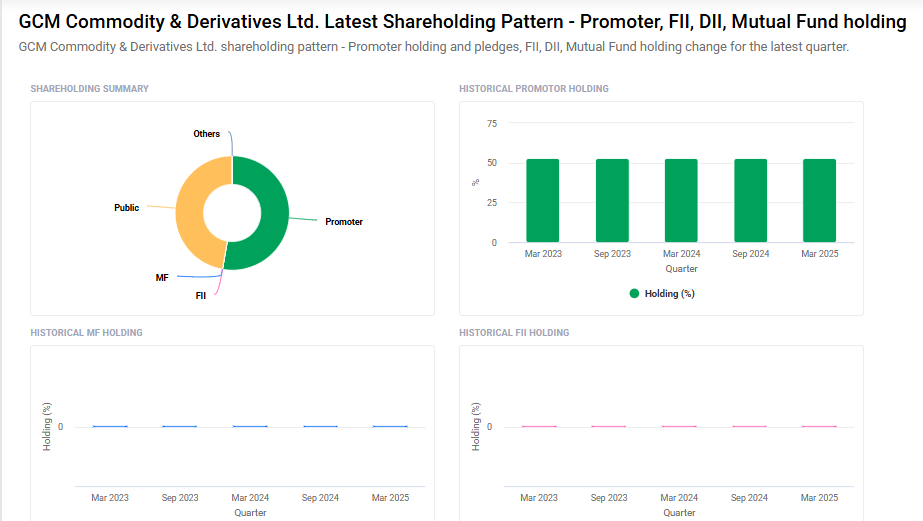Click the 25 value on promoter chart y-axis

coord(492,203)
